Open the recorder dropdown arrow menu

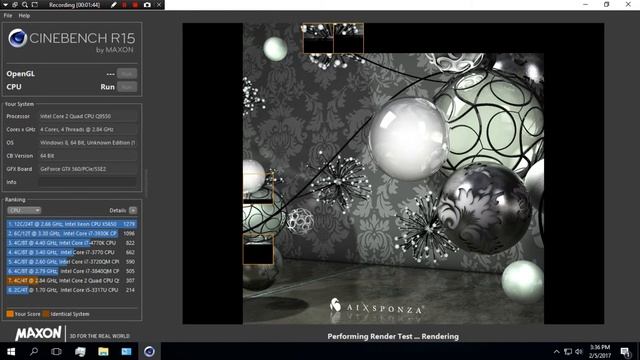tap(5, 5)
